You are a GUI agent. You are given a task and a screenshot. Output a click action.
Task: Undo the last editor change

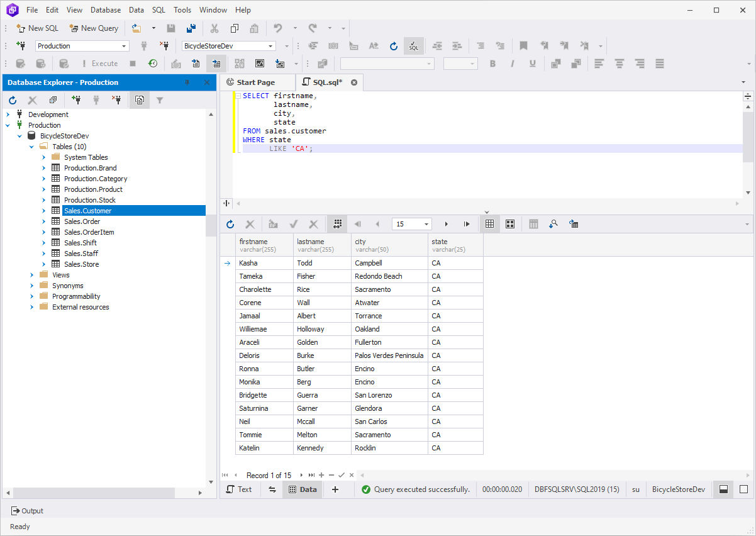click(x=277, y=28)
